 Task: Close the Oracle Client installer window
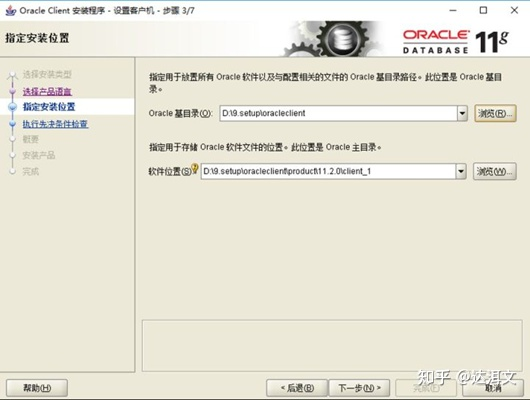click(x=514, y=10)
